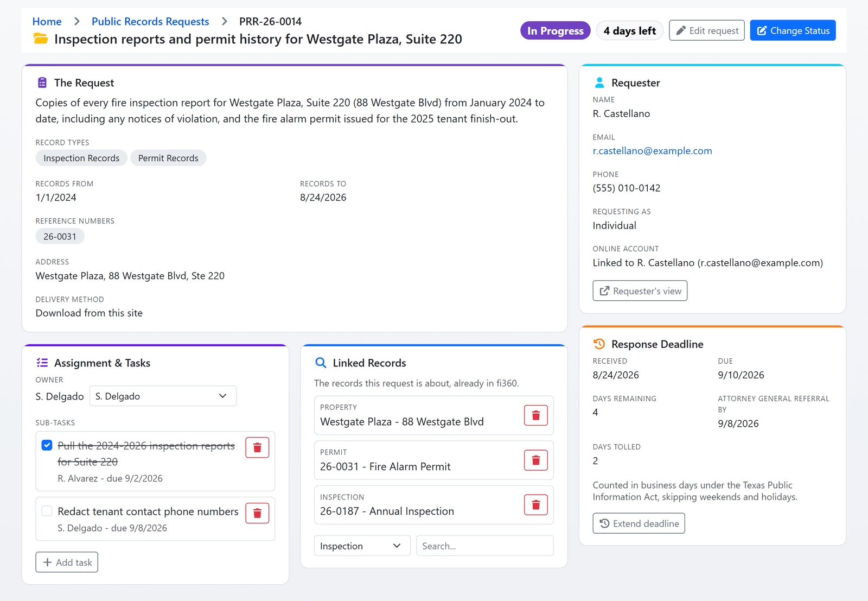Image resolution: width=868 pixels, height=601 pixels.
Task: Click The Request clipboard icon
Action: click(42, 83)
